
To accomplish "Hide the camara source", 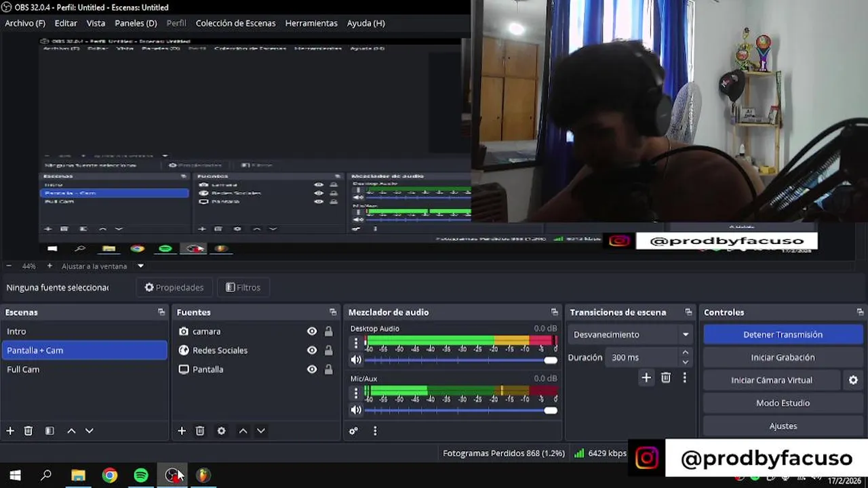I will (312, 331).
